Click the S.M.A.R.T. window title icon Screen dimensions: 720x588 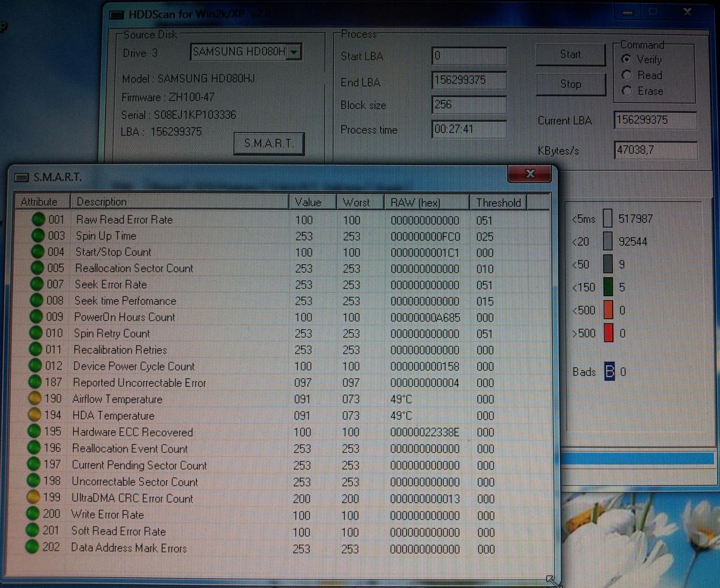(22, 177)
